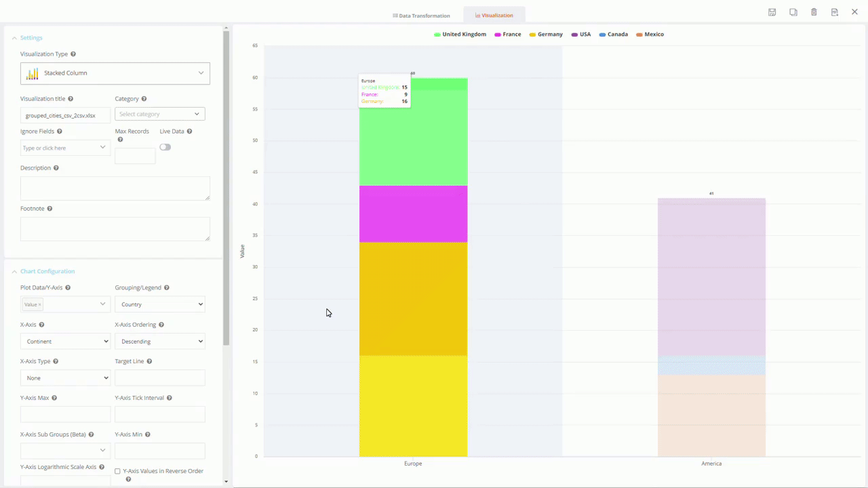Screen dimensions: 868x488
Task: Click the export file icon
Action: coord(835,12)
